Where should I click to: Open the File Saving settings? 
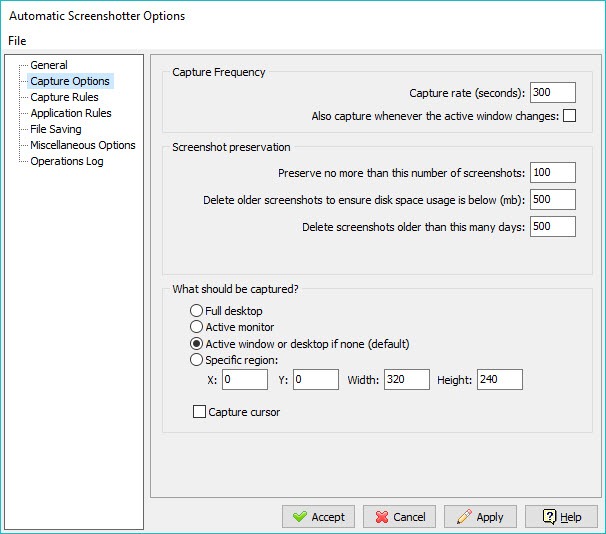point(56,129)
